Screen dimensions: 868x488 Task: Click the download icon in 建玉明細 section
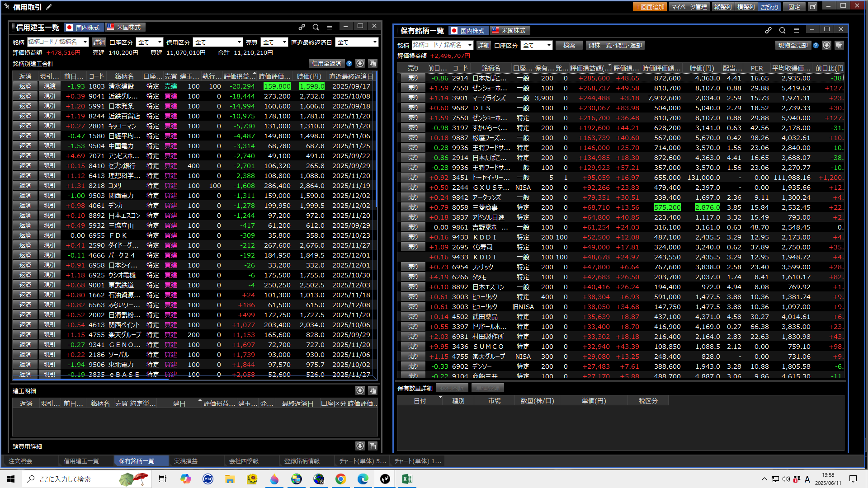click(x=360, y=390)
